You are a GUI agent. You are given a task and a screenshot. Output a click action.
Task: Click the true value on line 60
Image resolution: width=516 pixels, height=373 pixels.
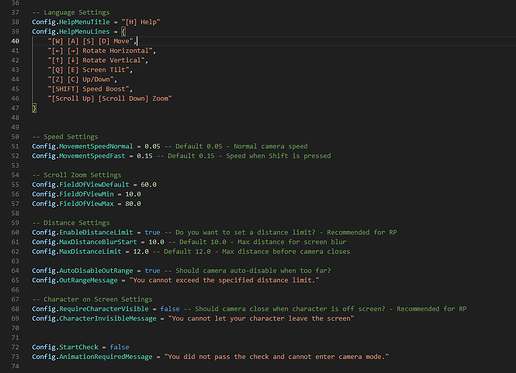[x=152, y=232]
